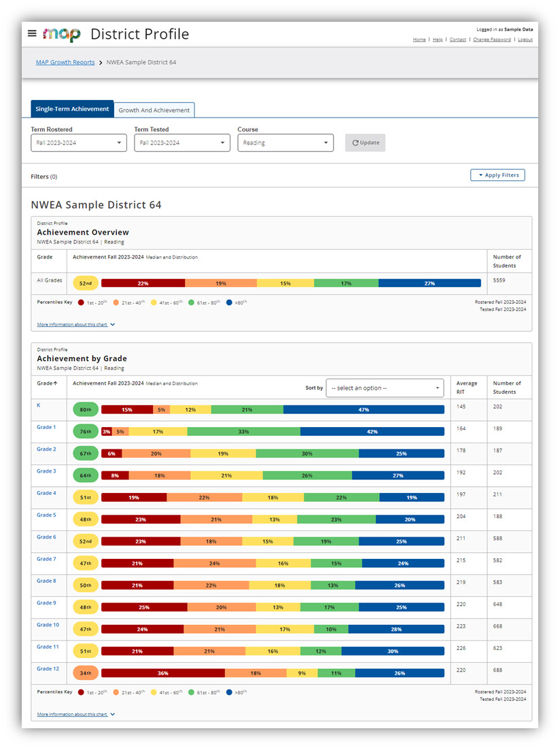The image size is (560, 750).
Task: Switch to Growth And Achievement tab
Action: [154, 110]
